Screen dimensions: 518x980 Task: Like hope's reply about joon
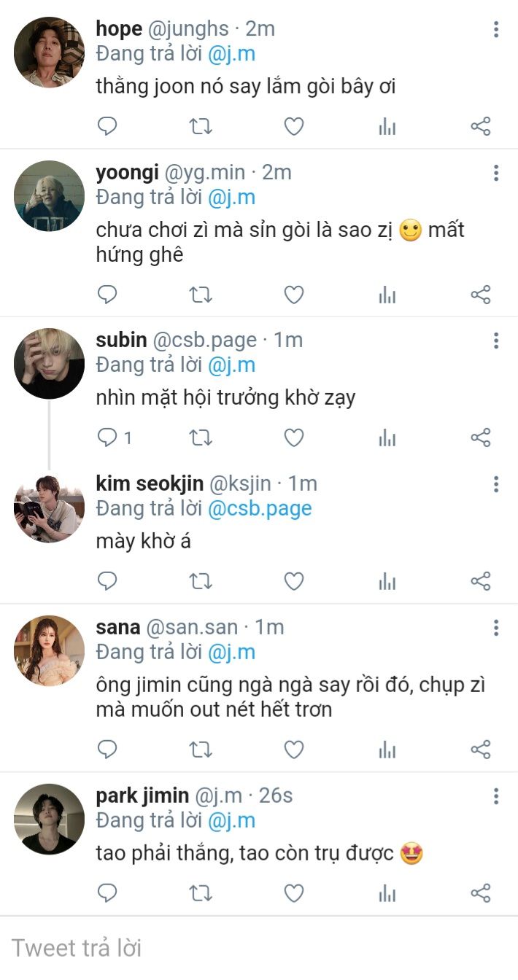point(293,127)
